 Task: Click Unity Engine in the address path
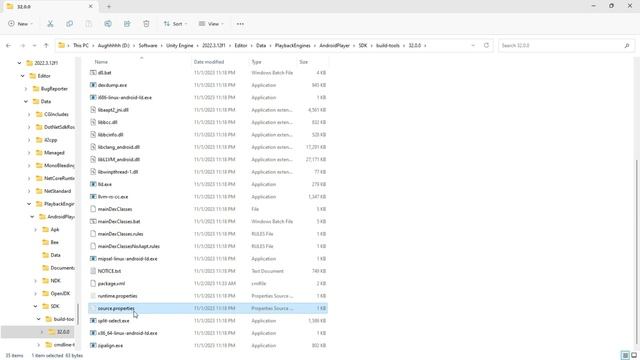[180, 45]
